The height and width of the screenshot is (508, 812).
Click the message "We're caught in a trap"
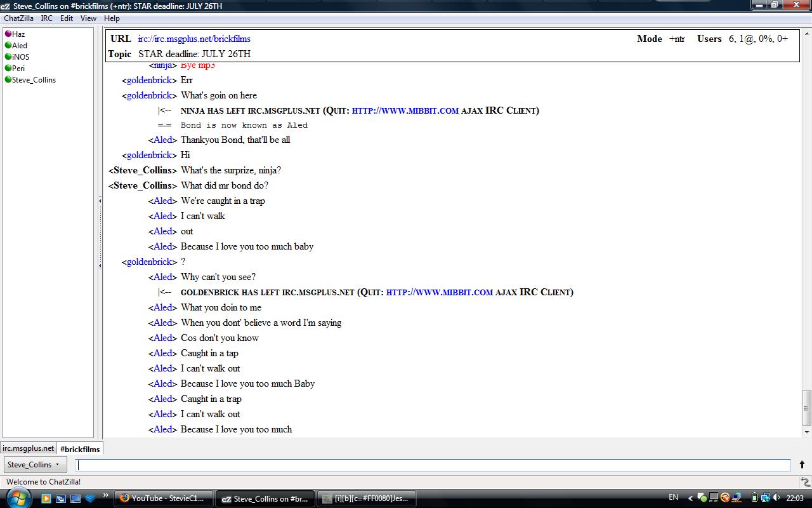[223, 201]
